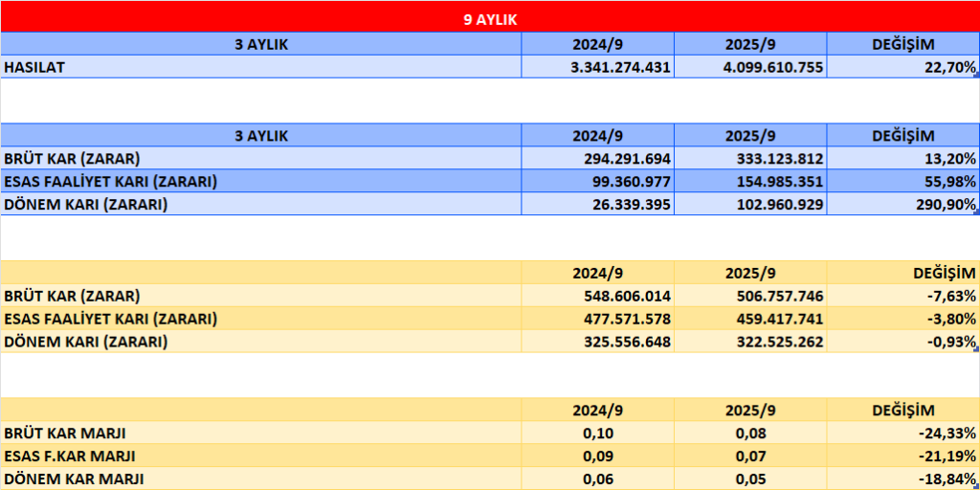Click DÖNEM KARI (ZARARI) label in yellow table
The width and height of the screenshot is (980, 490).
[x=85, y=342]
